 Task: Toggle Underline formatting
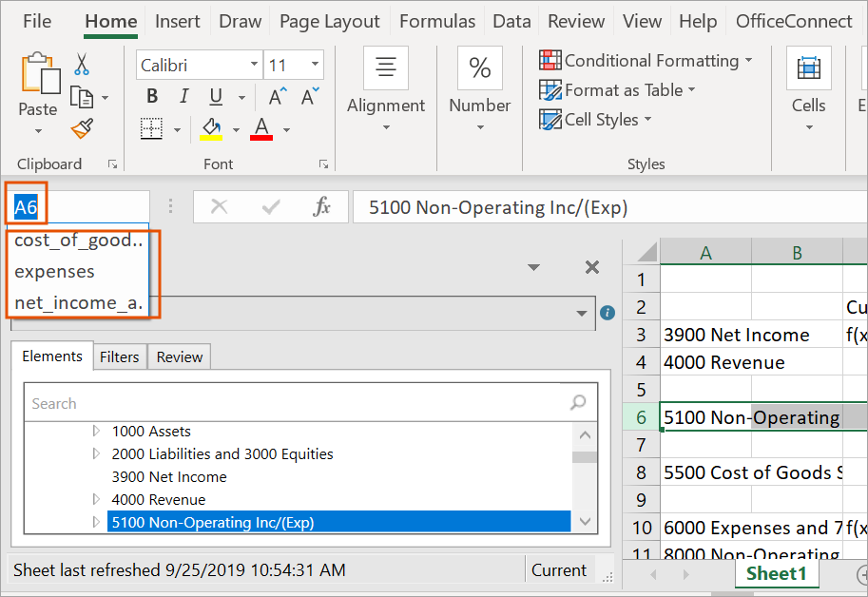point(216,97)
